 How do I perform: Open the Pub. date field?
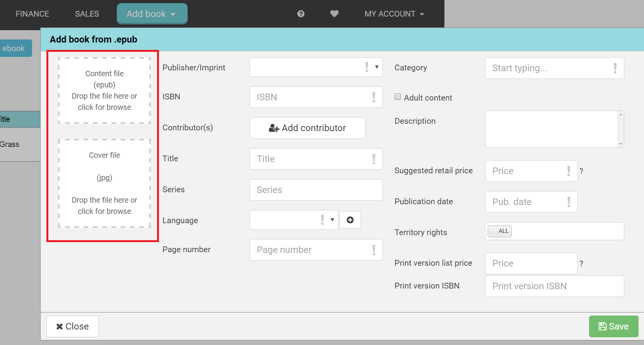point(531,202)
